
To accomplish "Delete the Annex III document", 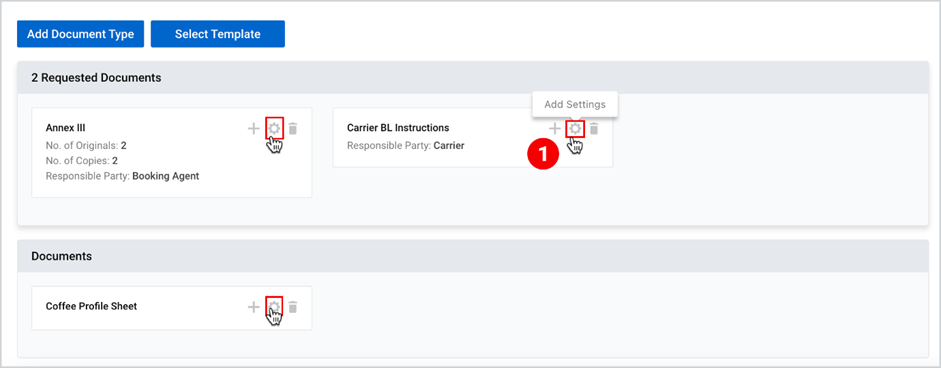I will pos(293,128).
